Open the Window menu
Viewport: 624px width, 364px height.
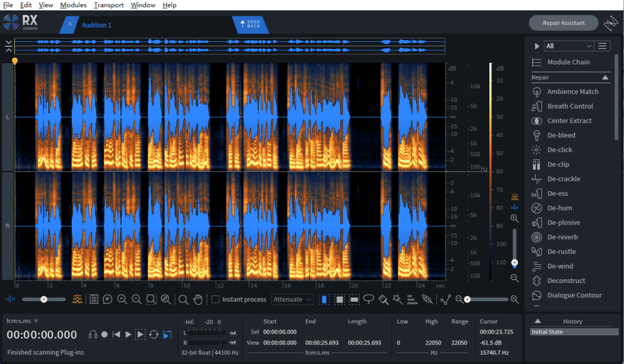143,5
